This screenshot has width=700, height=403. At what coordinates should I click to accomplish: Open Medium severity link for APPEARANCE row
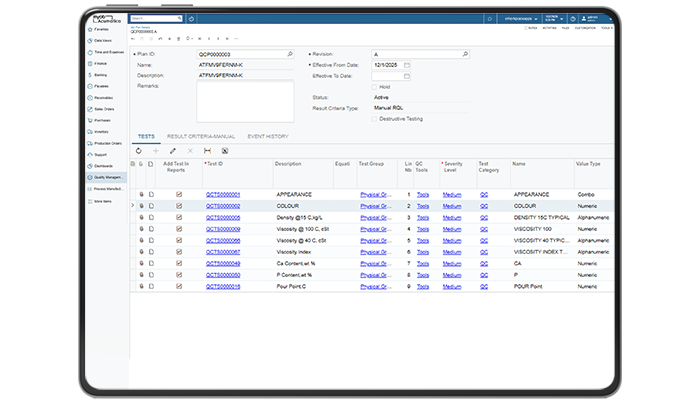(452, 195)
